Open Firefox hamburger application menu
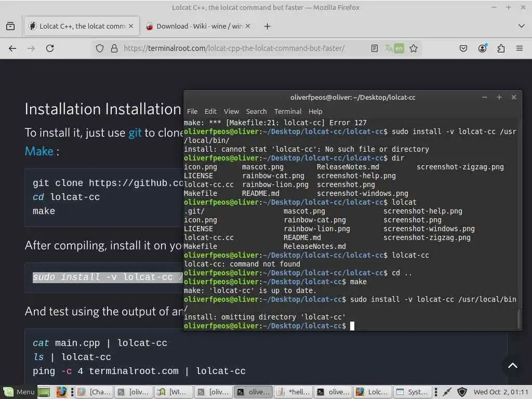This screenshot has height=399, width=532. 520,48
